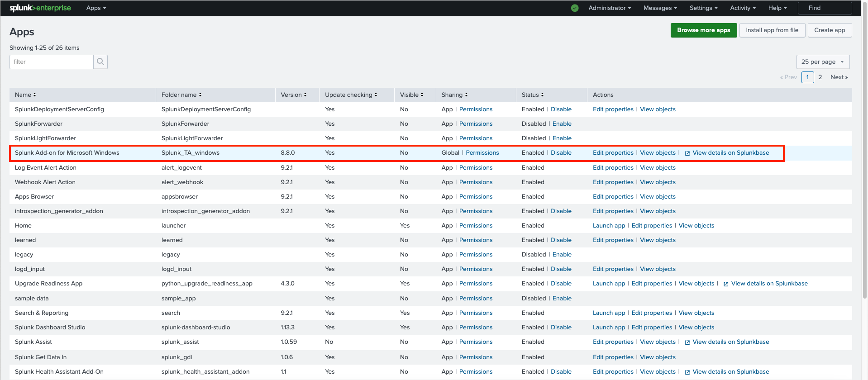Enable the legacy app
This screenshot has height=380, width=868.
point(562,254)
